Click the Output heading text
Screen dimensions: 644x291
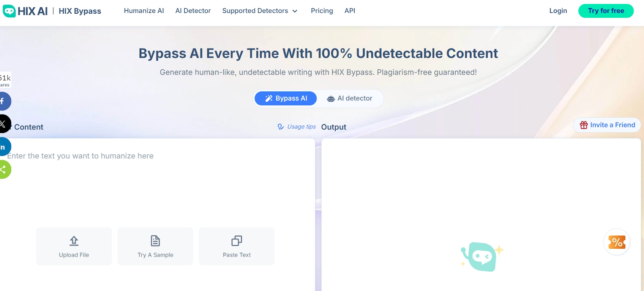(x=334, y=127)
